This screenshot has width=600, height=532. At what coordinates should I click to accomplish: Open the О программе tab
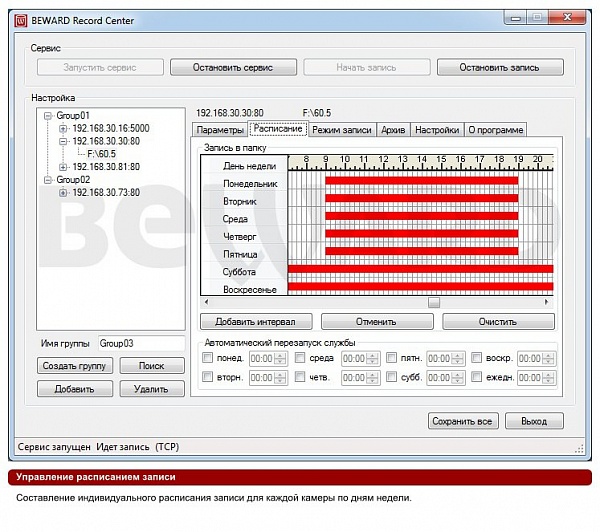[496, 130]
